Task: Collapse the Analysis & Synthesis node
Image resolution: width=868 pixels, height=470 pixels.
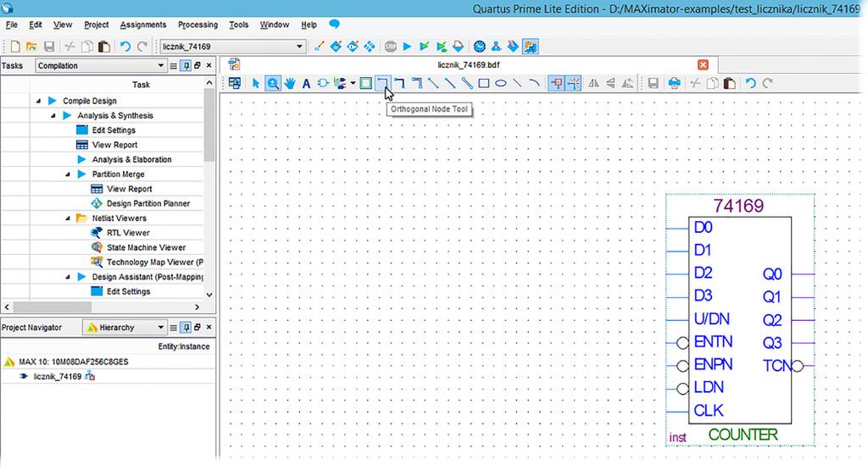Action: [53, 115]
